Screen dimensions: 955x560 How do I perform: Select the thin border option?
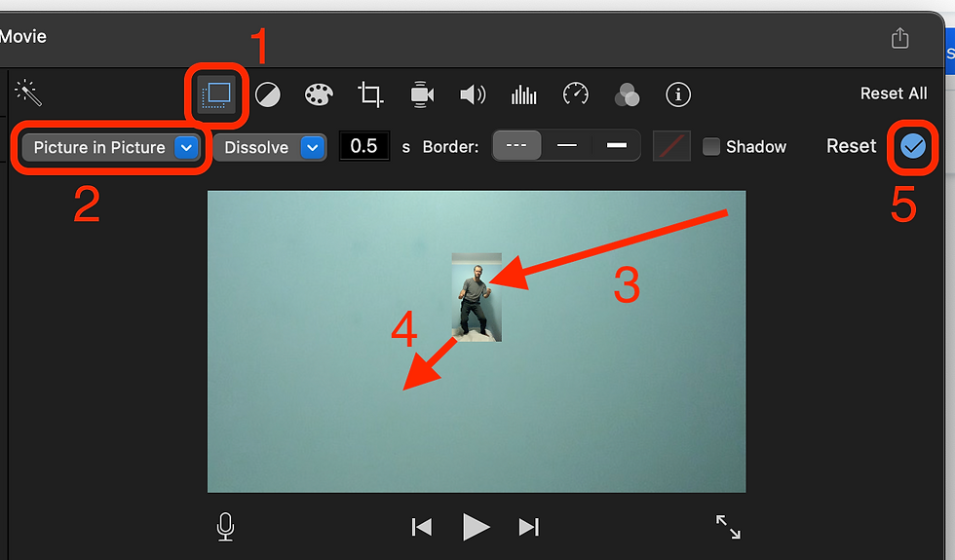(567, 145)
